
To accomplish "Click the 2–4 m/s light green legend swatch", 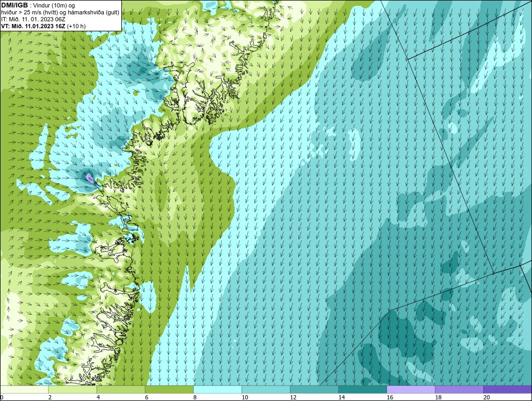I will coord(72,389).
